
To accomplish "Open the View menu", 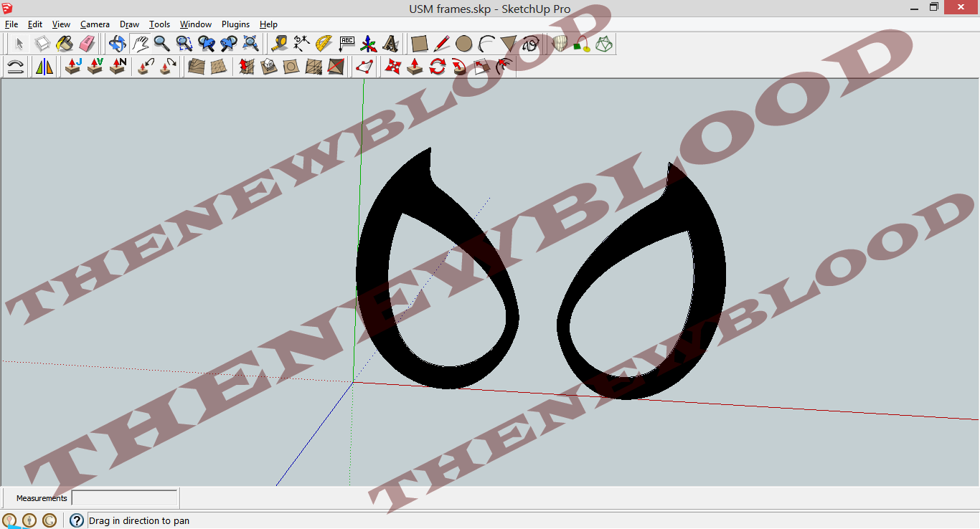I will 61,24.
